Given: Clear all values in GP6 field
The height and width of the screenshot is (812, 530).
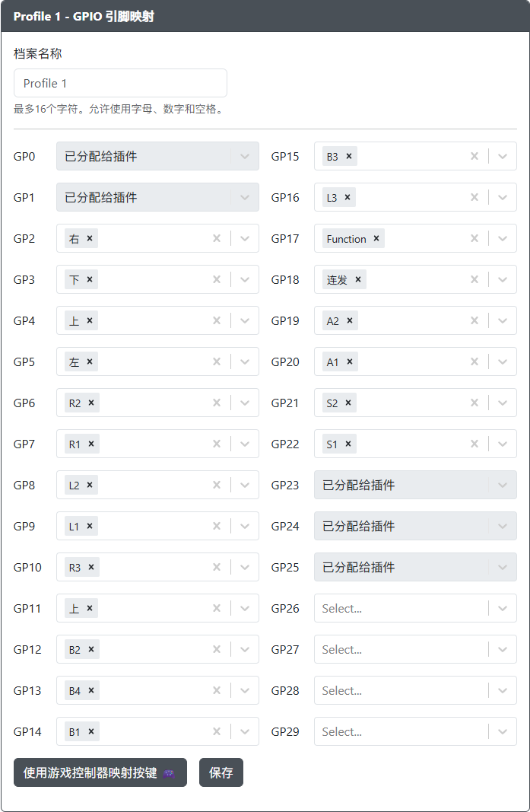Looking at the screenshot, I should [217, 403].
